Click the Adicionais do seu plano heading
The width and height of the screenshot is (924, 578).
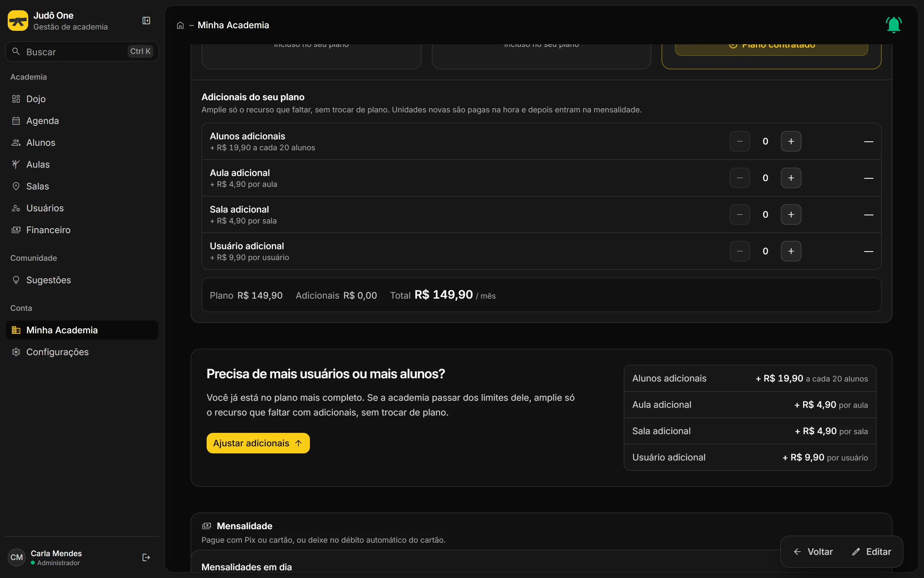click(253, 97)
